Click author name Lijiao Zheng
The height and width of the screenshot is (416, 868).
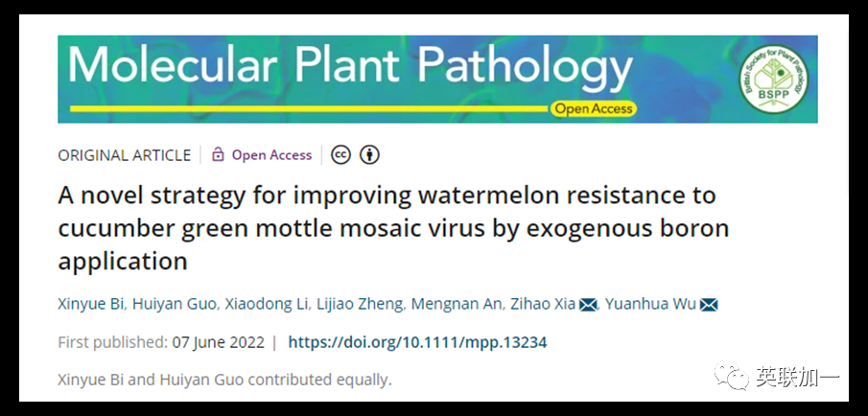pos(360,305)
